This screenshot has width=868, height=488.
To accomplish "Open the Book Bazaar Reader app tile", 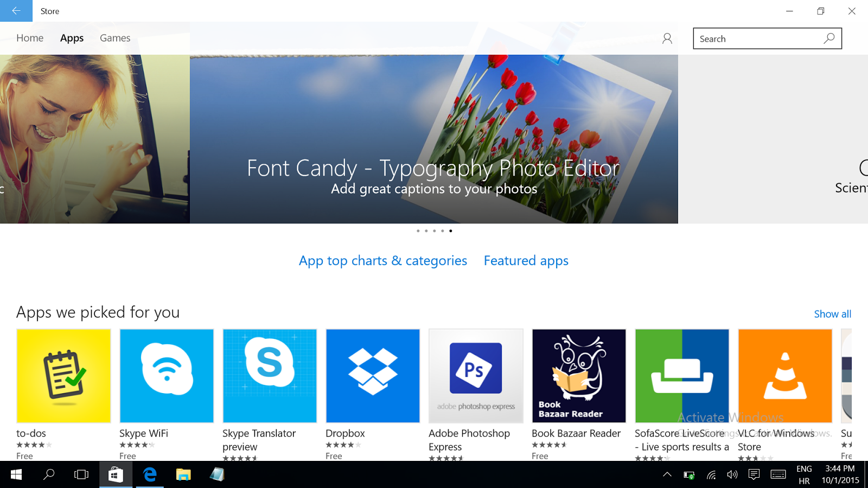I will 579,376.
